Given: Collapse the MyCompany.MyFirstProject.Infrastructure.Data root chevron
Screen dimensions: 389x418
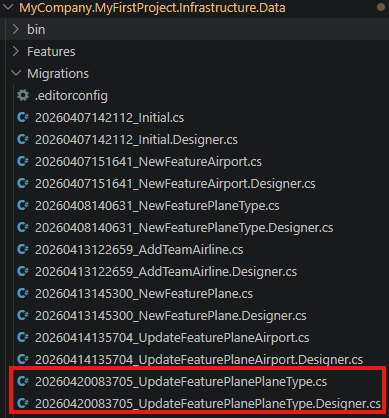Looking at the screenshot, I should click(x=7, y=7).
